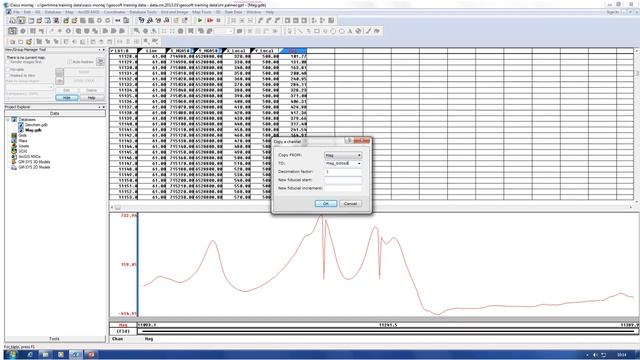The width and height of the screenshot is (640, 360).
Task: Click Cancel in Copy a channel dialog
Action: [350, 204]
